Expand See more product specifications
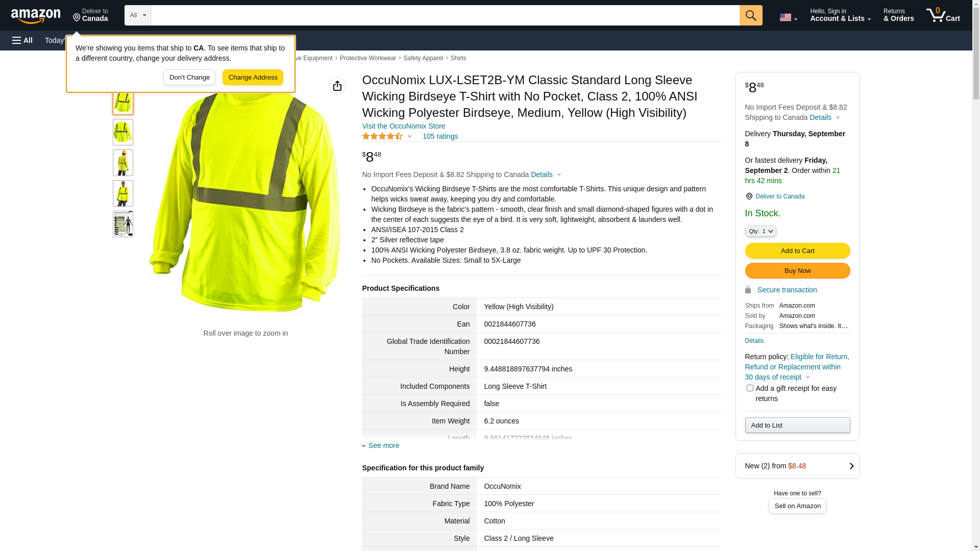The height and width of the screenshot is (551, 980). pos(383,445)
